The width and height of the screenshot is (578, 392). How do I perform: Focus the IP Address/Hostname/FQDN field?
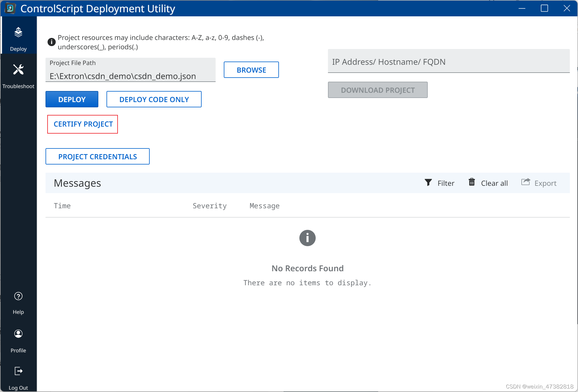click(448, 62)
